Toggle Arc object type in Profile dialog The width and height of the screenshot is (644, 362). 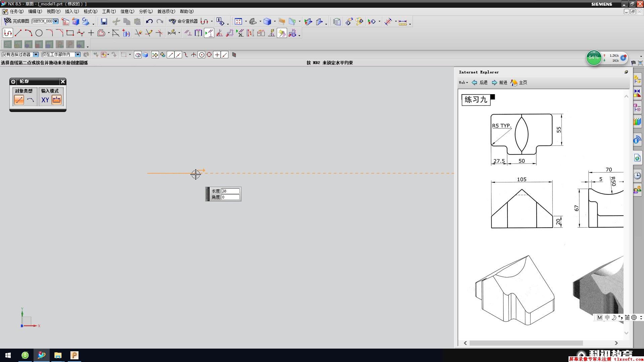pos(31,100)
